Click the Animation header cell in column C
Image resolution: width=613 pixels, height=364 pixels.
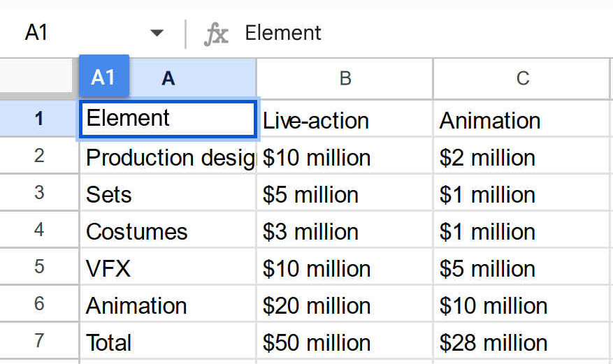[522, 120]
